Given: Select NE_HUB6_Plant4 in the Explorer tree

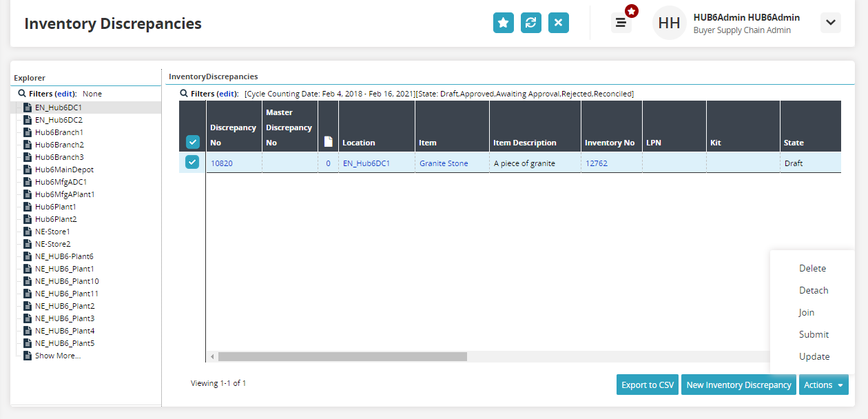Looking at the screenshot, I should (65, 331).
